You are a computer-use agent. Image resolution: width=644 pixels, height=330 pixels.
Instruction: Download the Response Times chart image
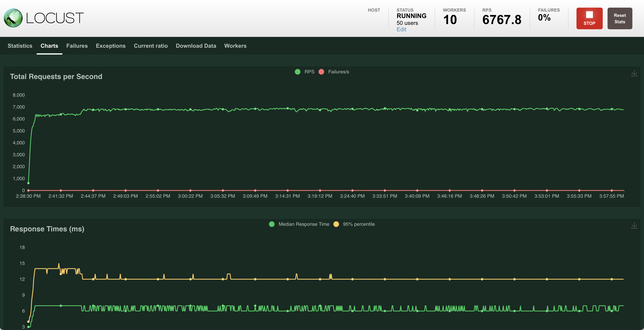click(x=634, y=226)
